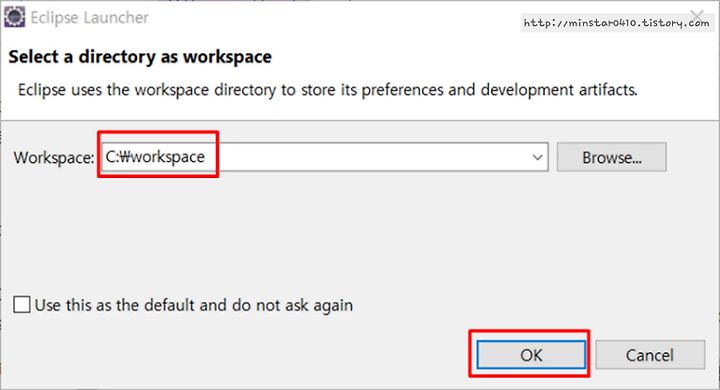Enable 'Use this as the default' checkbox
The image size is (720, 390).
pos(22,305)
